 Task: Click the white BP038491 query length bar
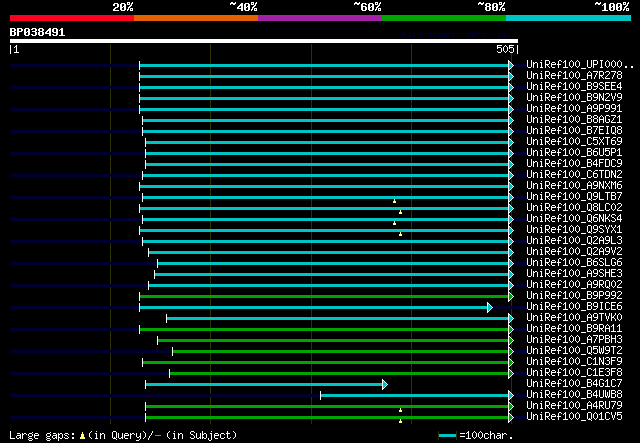pyautogui.click(x=264, y=41)
